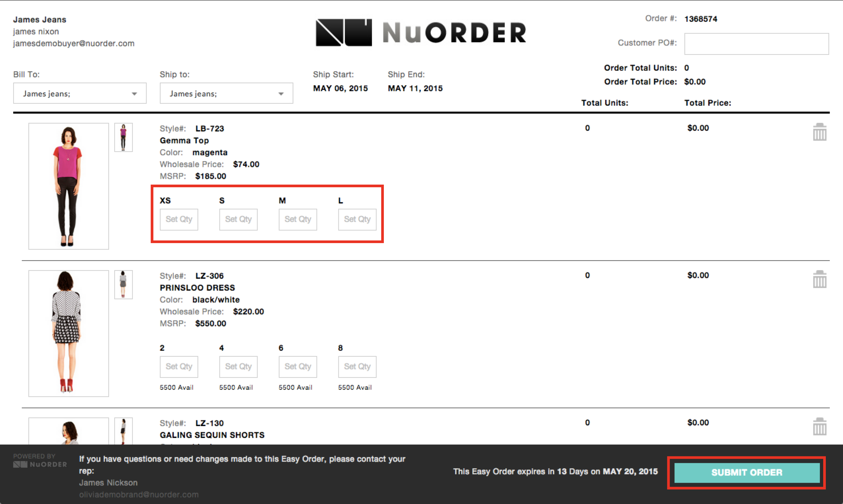Click the 5500 Avail label under size 2

177,387
